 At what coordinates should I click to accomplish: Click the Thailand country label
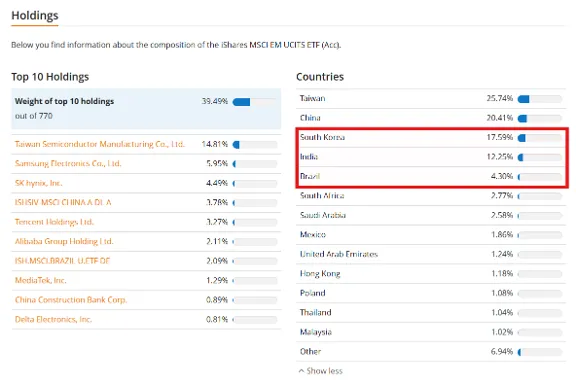point(316,312)
